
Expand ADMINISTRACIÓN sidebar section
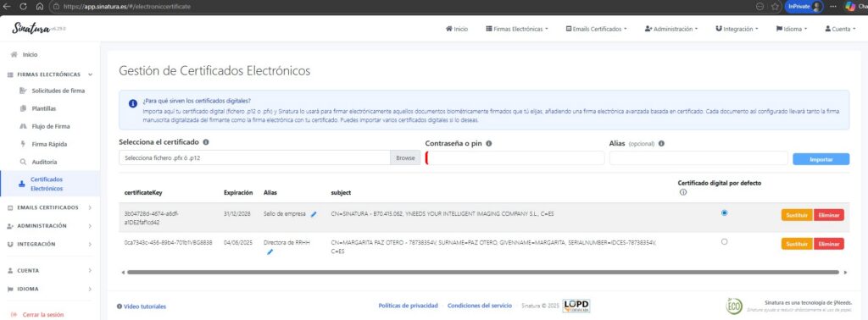[x=49, y=225]
